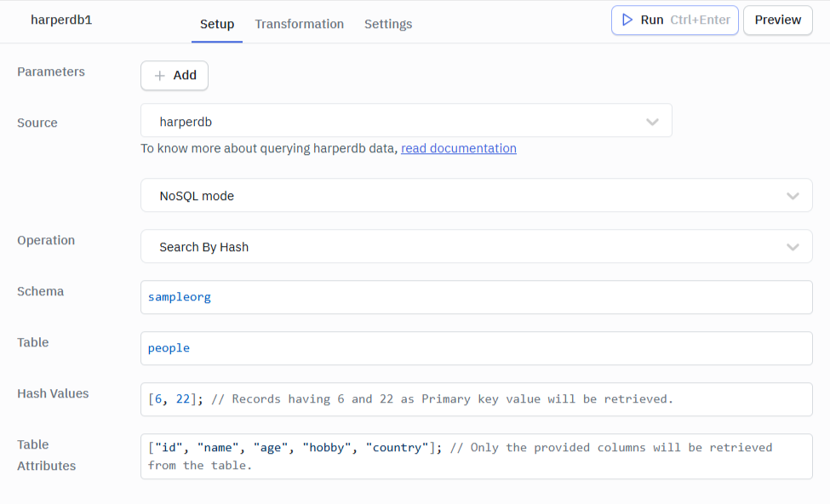Image resolution: width=830 pixels, height=504 pixels.
Task: Click into the Hash Values field
Action: point(476,399)
